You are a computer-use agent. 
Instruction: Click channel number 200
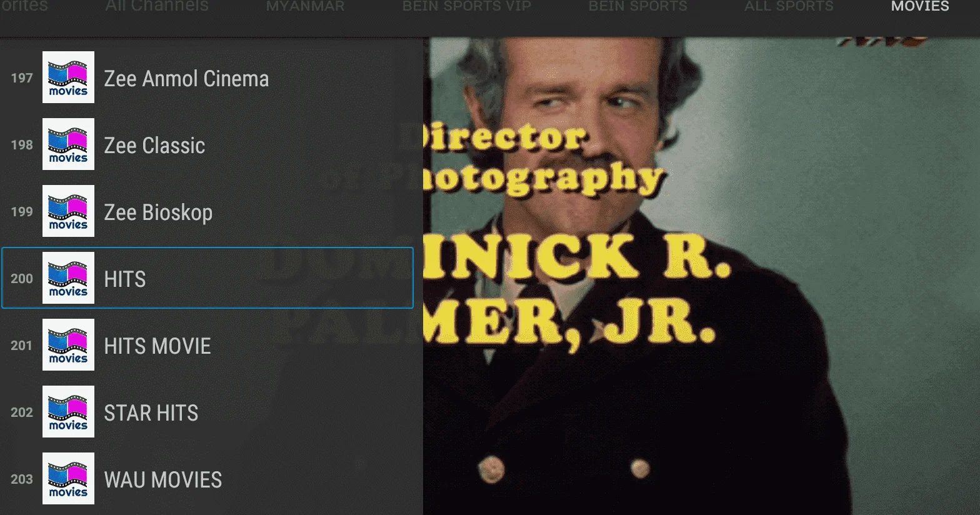click(22, 279)
